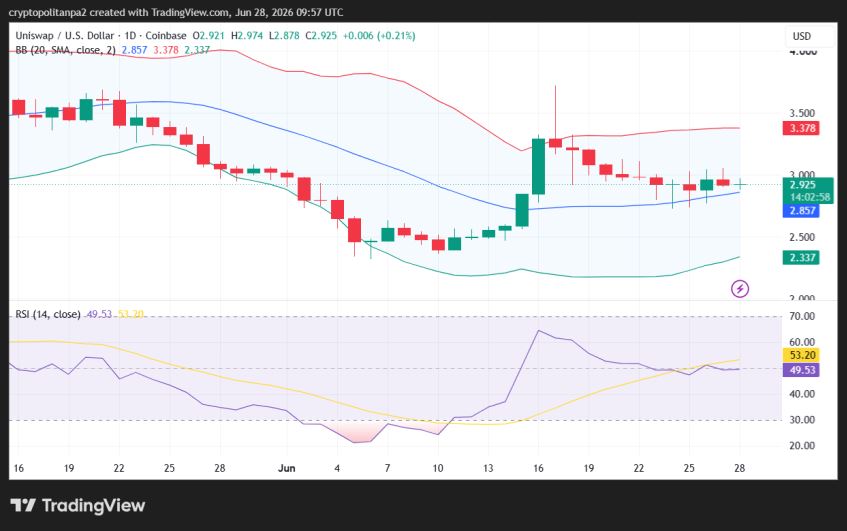Click the green 2.337 lower band price tag

pos(802,258)
